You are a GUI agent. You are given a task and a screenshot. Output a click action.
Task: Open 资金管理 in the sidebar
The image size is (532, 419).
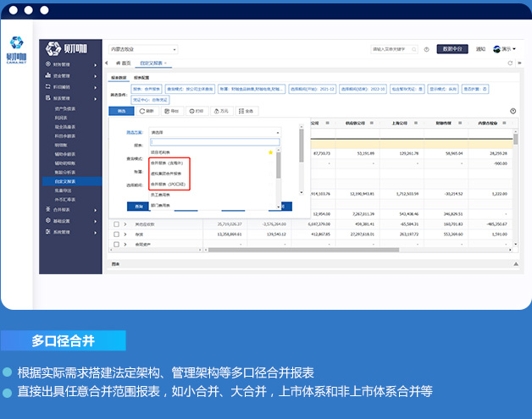(61, 76)
